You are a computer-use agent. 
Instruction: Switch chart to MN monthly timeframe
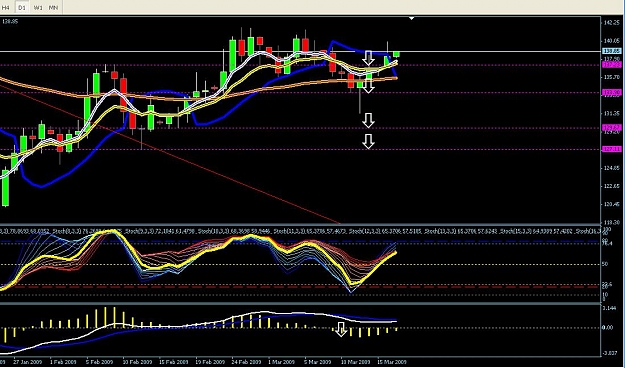coord(53,7)
